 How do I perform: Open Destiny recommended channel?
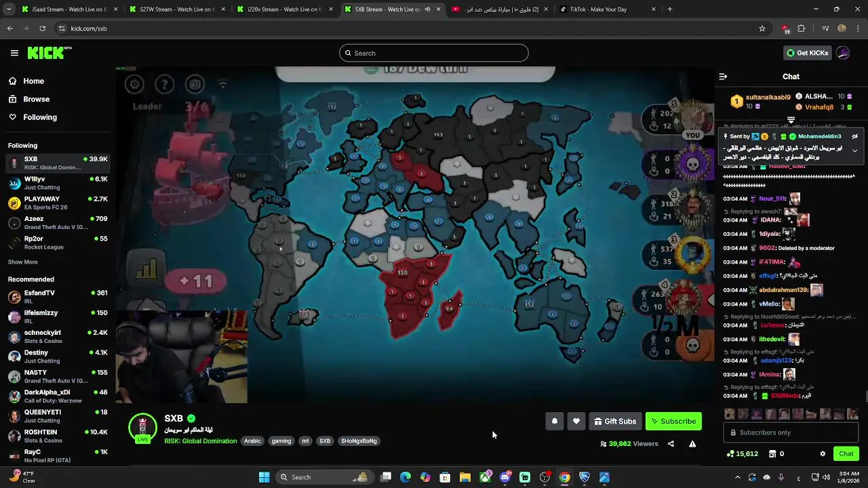coord(58,357)
